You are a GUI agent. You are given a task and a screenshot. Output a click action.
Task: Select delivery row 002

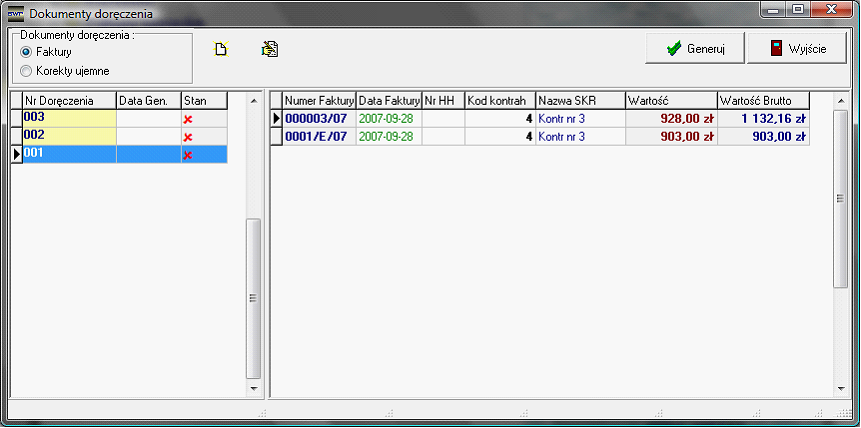pyautogui.click(x=68, y=136)
